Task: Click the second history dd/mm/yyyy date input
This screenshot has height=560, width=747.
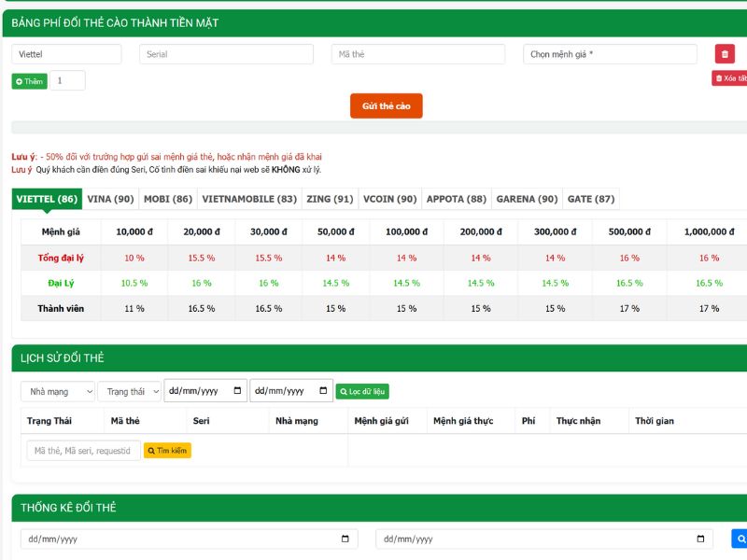Action: click(x=291, y=390)
